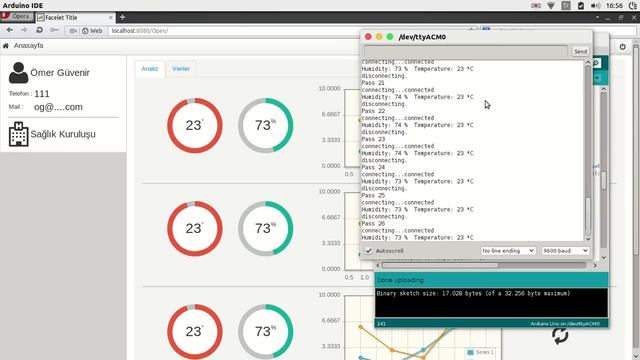Click the serial monitor Send button
Image resolution: width=640 pixels, height=360 pixels.
coord(580,51)
